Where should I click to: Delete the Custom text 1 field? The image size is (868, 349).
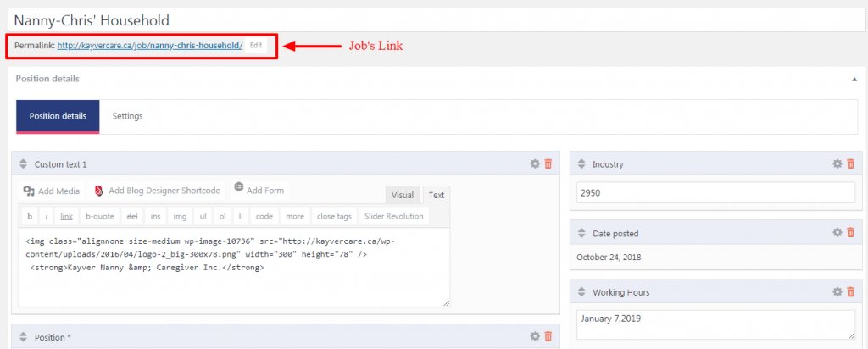click(548, 164)
